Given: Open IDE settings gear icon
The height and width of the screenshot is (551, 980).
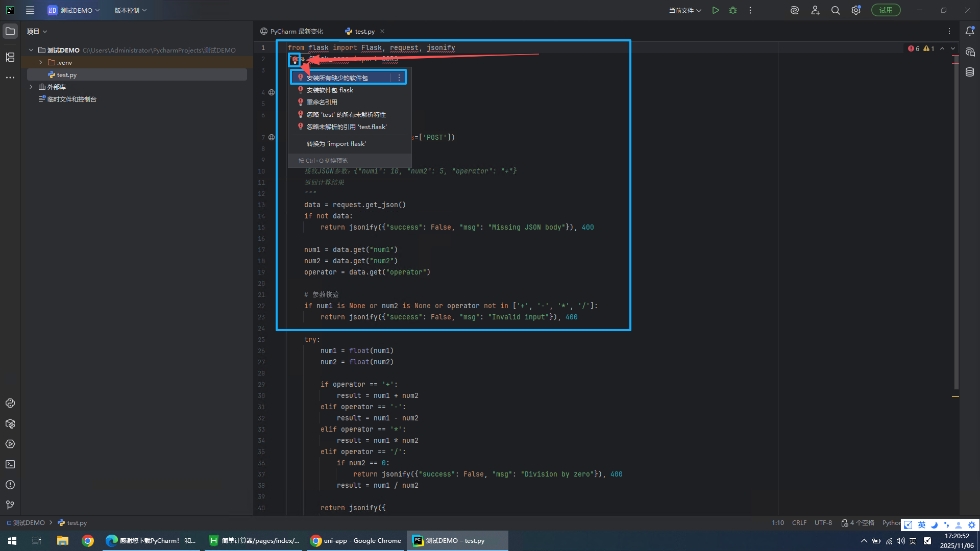Looking at the screenshot, I should tap(856, 10).
